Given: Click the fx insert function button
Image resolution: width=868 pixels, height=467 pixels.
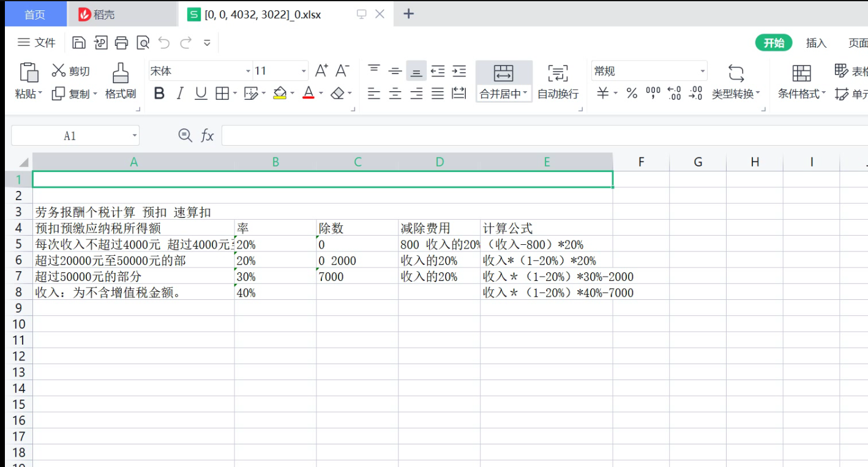Looking at the screenshot, I should tap(208, 135).
